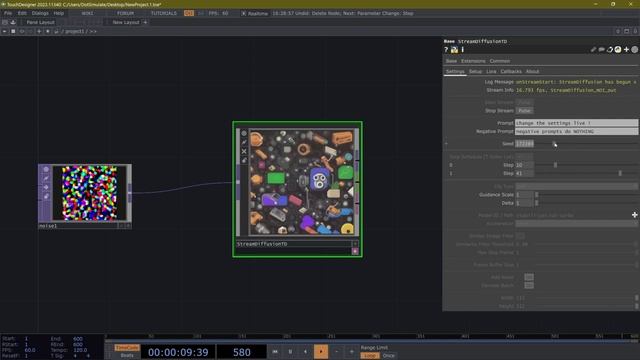640x360 pixels.
Task: Click the timeline play button
Action: click(x=321, y=351)
